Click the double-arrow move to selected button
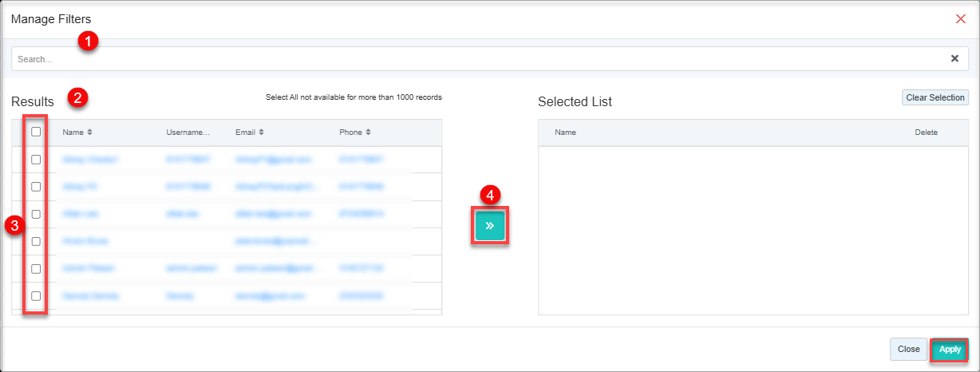 point(490,226)
